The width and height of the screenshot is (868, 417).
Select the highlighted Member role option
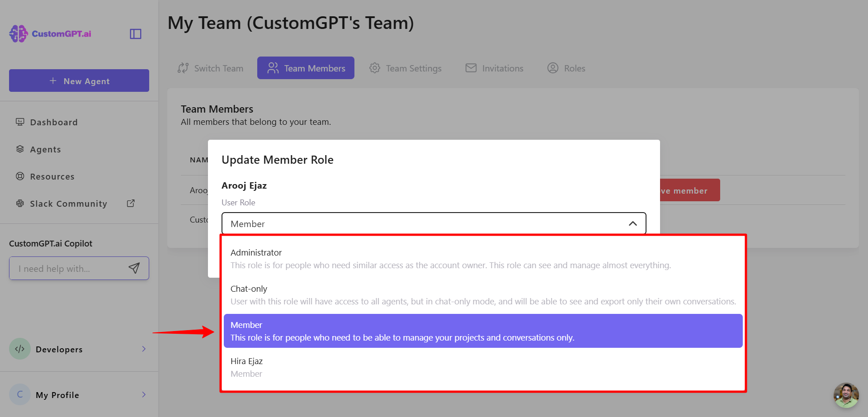point(483,331)
